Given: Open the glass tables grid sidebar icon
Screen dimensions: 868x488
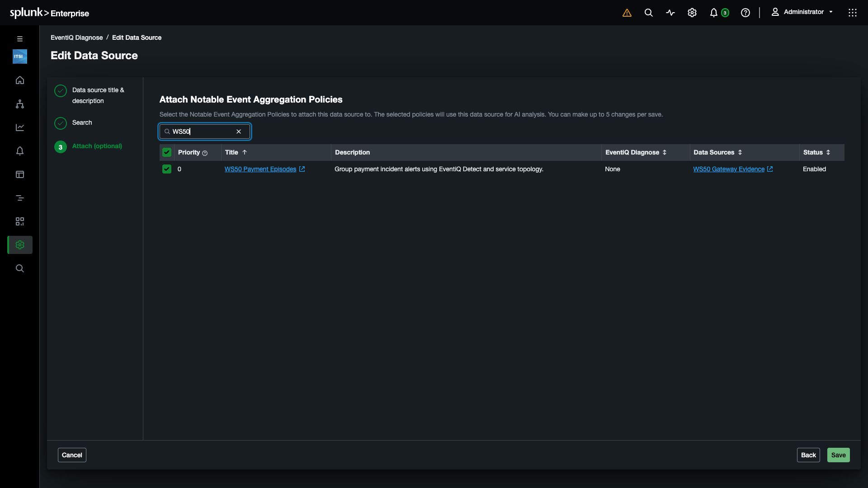Looking at the screenshot, I should [20, 221].
